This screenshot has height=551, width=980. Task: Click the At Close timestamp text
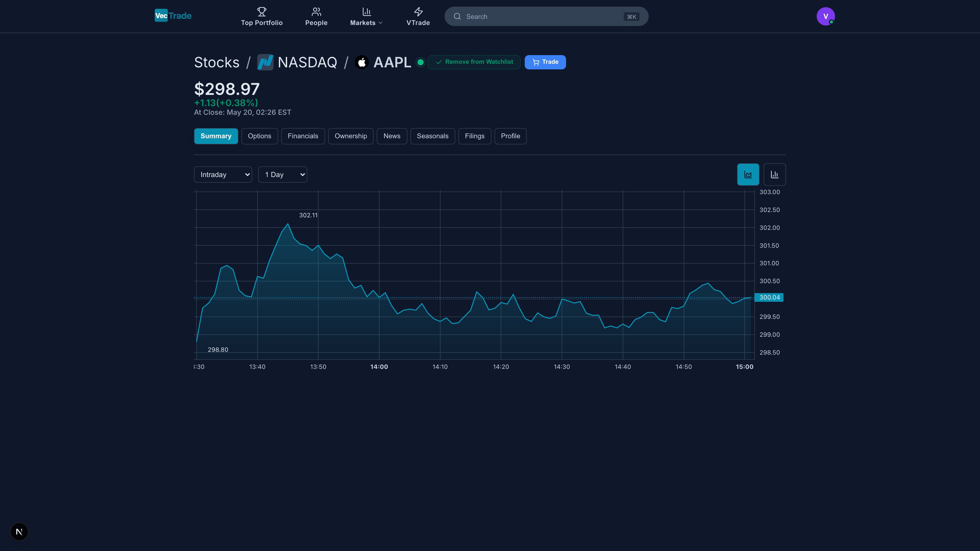point(243,112)
